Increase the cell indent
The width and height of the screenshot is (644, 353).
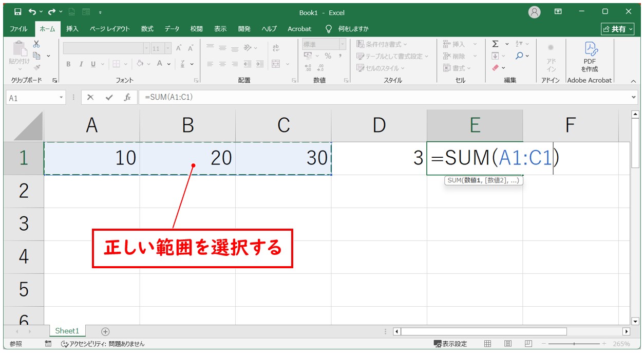tap(260, 64)
